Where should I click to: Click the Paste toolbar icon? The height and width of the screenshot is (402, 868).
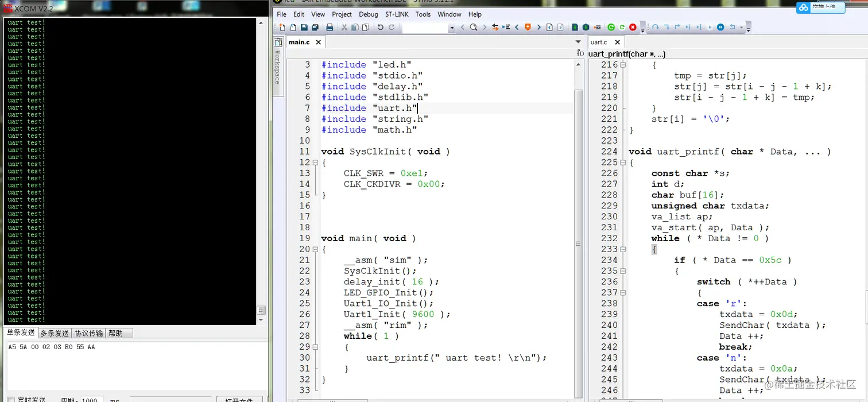tap(365, 27)
